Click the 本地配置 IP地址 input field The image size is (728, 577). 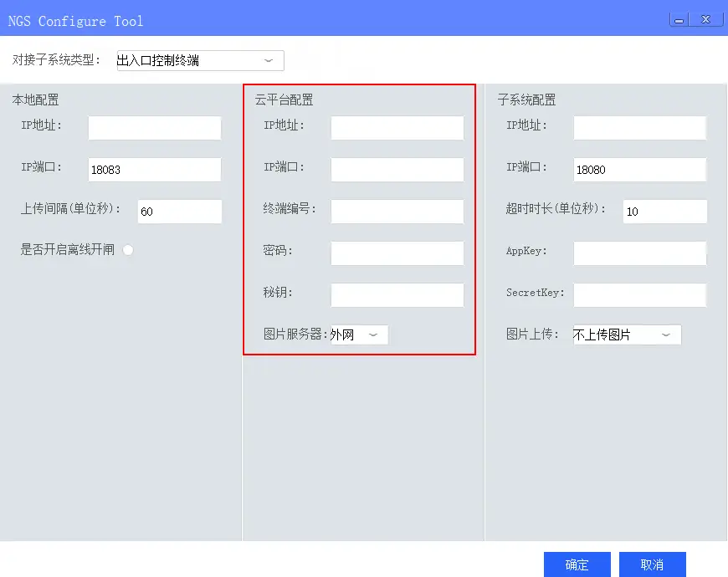click(154, 128)
